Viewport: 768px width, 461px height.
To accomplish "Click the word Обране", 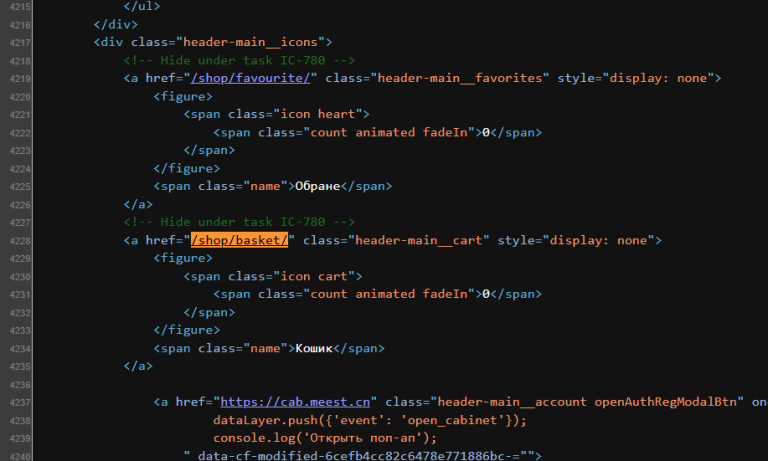I will click(x=317, y=186).
